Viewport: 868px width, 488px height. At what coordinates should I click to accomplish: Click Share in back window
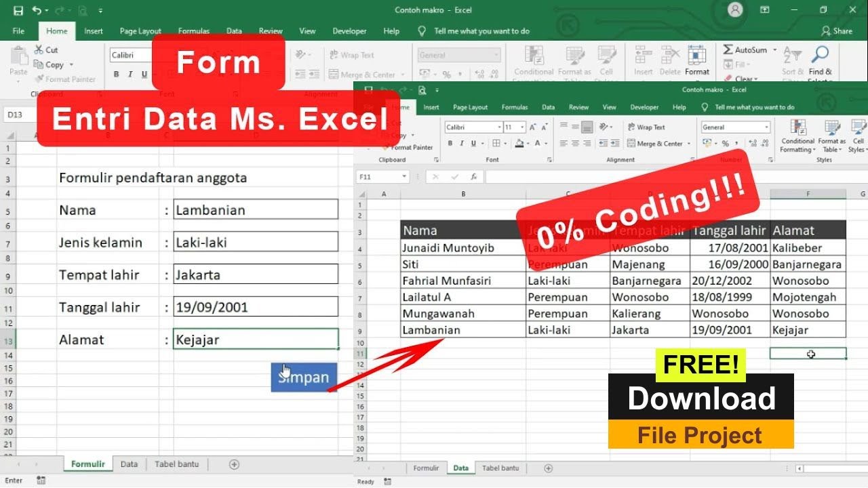click(x=836, y=31)
